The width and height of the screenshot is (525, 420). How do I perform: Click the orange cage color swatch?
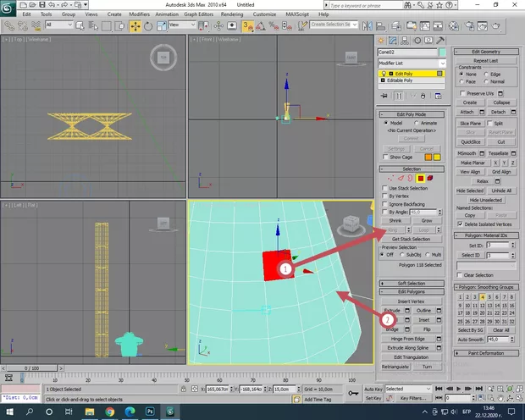click(x=428, y=157)
